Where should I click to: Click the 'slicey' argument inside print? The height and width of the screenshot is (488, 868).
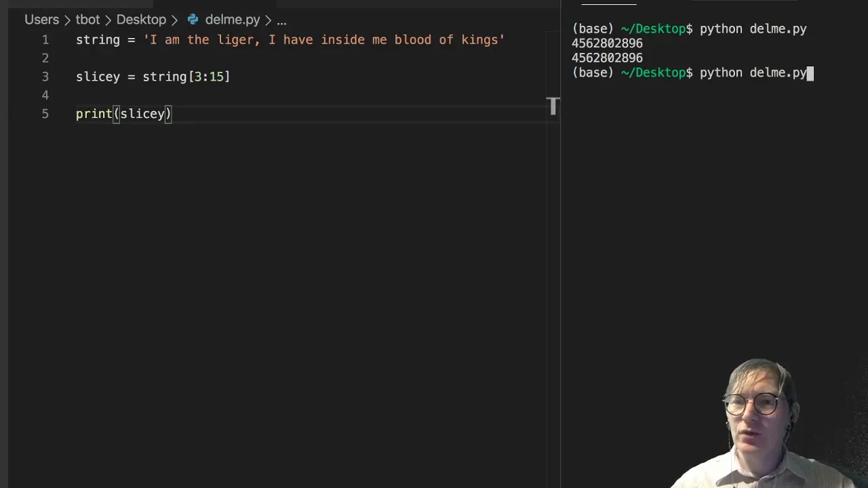[142, 113]
